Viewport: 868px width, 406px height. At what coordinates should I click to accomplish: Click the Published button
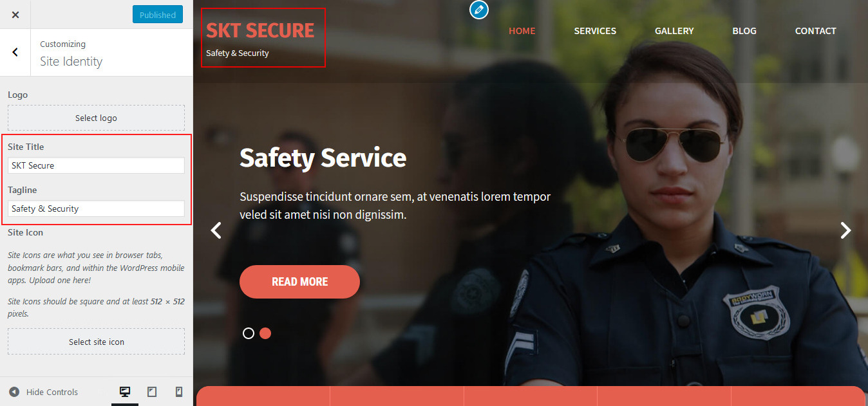[158, 15]
